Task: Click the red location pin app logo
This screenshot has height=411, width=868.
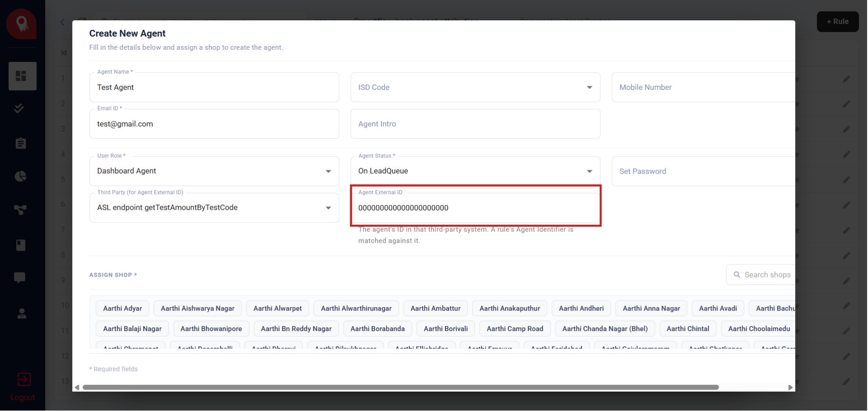Action: [21, 24]
